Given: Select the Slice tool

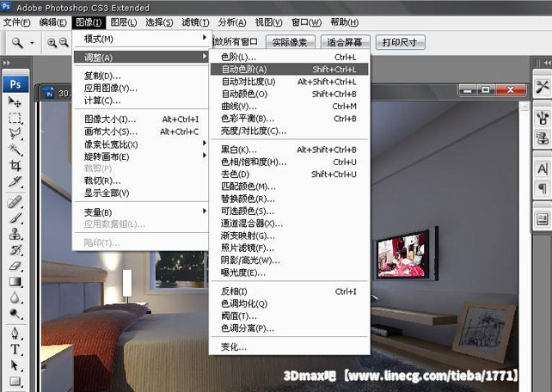Looking at the screenshot, I should point(15,181).
